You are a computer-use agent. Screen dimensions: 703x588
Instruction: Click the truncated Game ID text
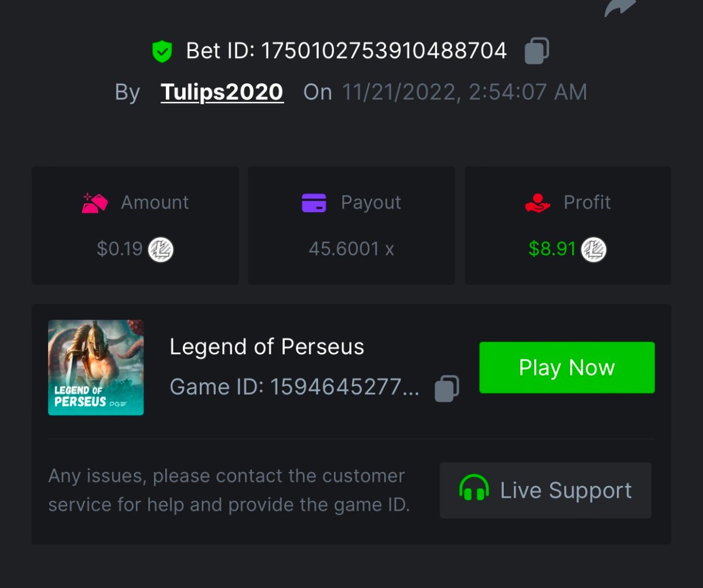[294, 387]
